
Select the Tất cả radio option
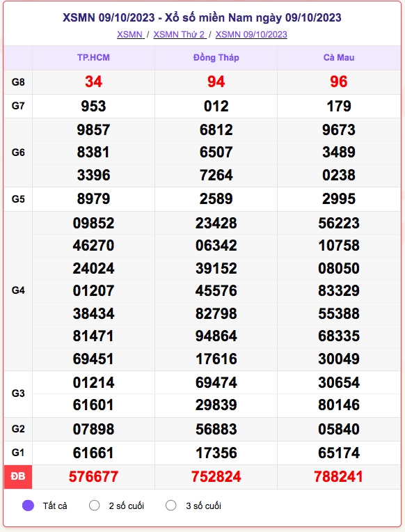(x=28, y=506)
